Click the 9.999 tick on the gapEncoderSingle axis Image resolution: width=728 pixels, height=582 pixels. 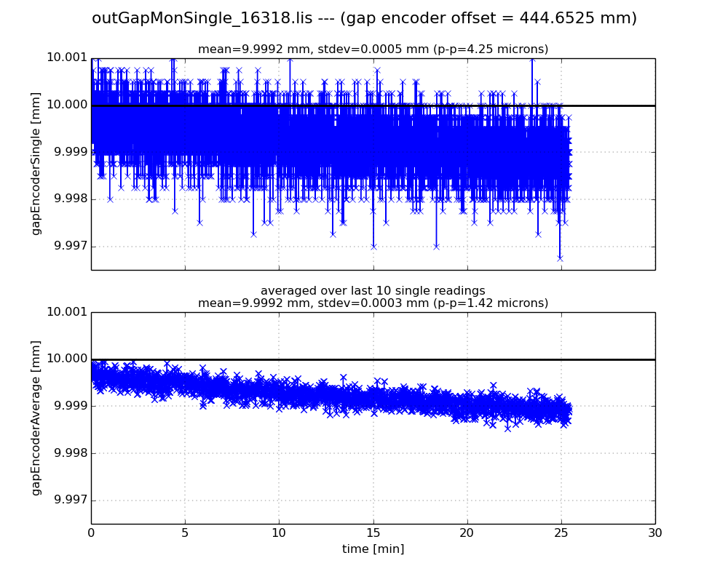click(x=68, y=152)
